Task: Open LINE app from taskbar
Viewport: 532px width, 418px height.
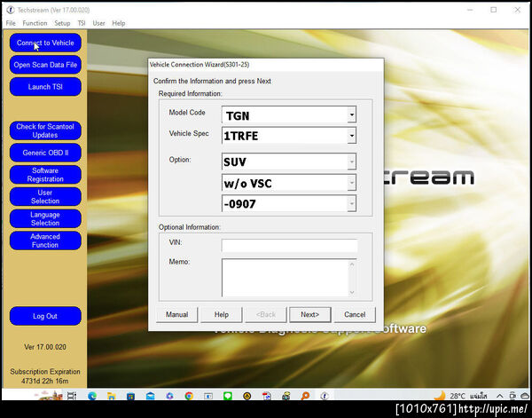Action: pyautogui.click(x=228, y=396)
